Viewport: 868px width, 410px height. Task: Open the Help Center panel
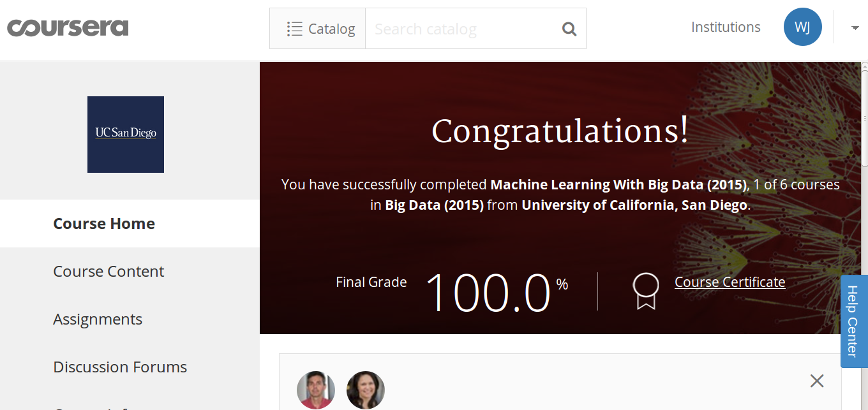(853, 321)
